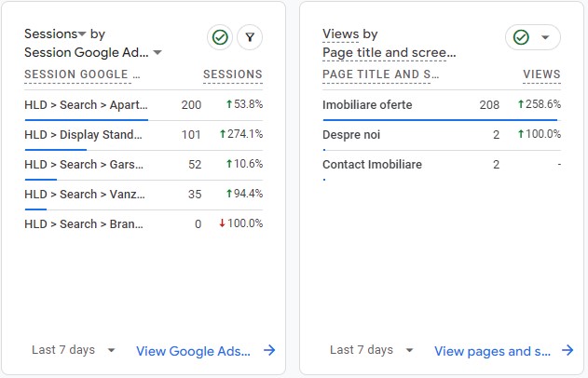Screen dimensions: 588x378
Task: Open View Google Ads report link
Action: (x=194, y=351)
